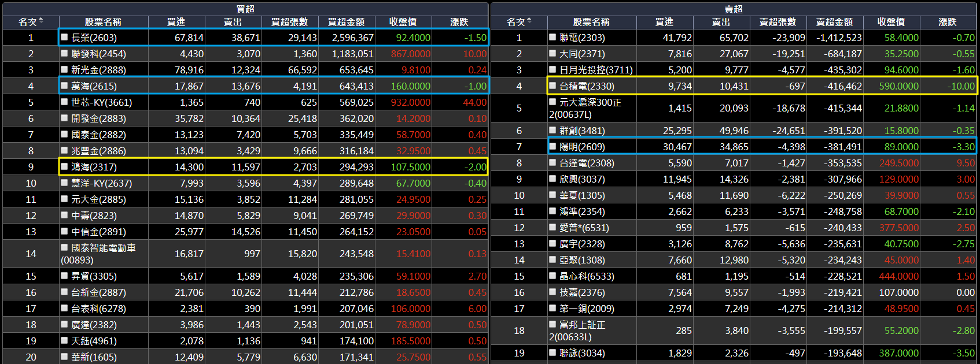
Task: Open the 技嘉(2376) stock name
Action: tap(582, 292)
